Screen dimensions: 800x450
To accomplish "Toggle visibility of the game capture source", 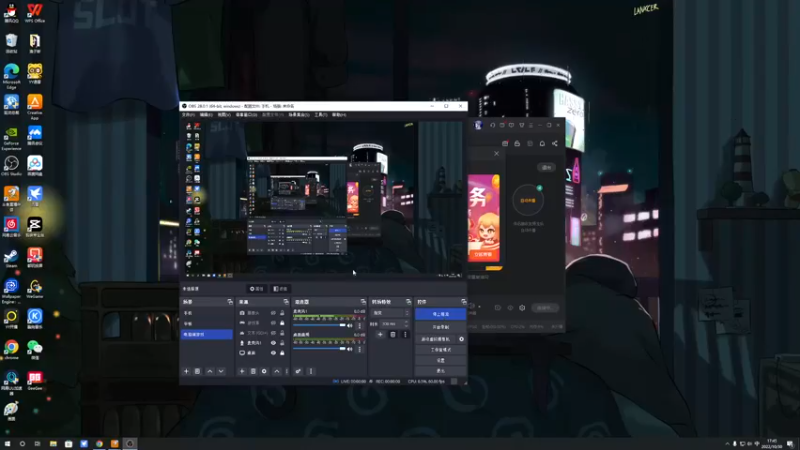I will (x=273, y=322).
